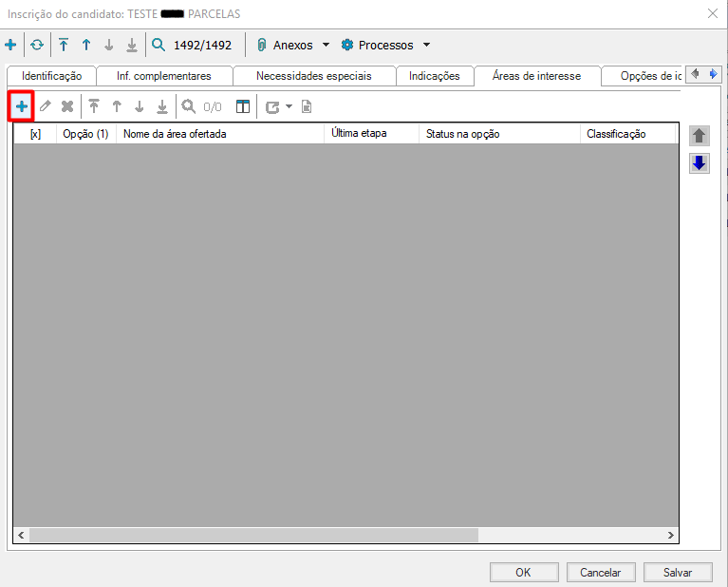Open the export dropdown arrow in grid toolbar

click(x=289, y=107)
